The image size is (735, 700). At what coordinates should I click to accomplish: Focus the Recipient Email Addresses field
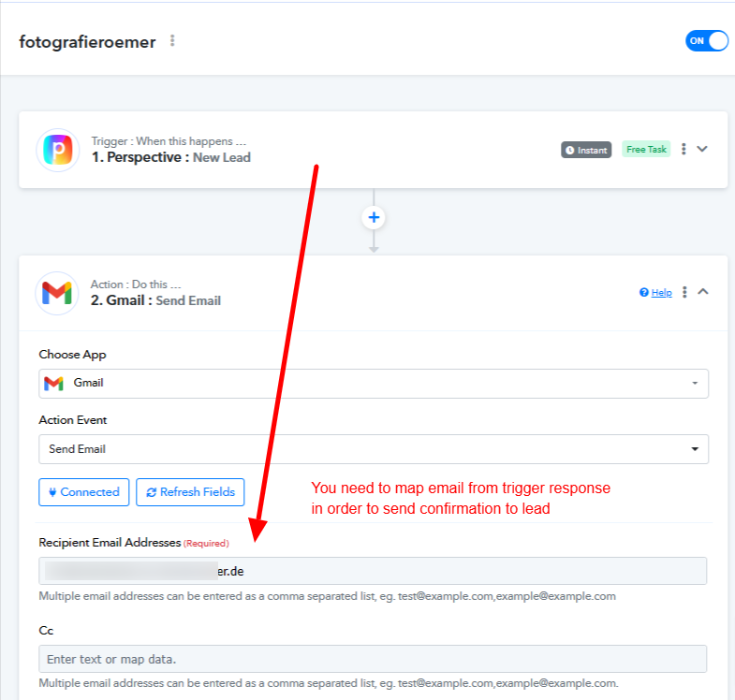point(373,571)
